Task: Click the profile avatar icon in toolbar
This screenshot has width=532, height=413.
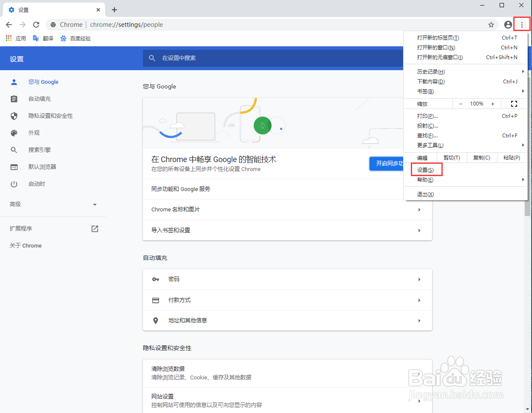Action: pyautogui.click(x=508, y=25)
